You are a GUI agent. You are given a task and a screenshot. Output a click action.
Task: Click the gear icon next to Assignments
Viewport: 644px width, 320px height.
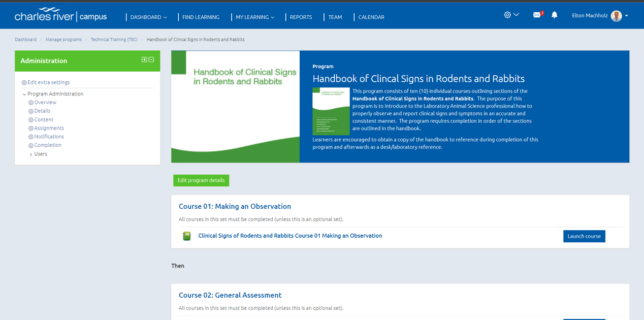(31, 129)
